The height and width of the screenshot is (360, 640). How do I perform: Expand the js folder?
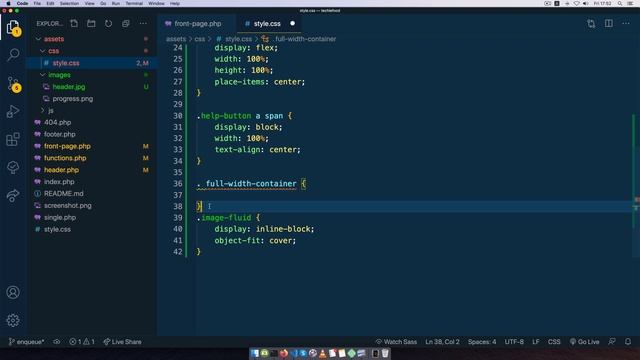pos(51,111)
